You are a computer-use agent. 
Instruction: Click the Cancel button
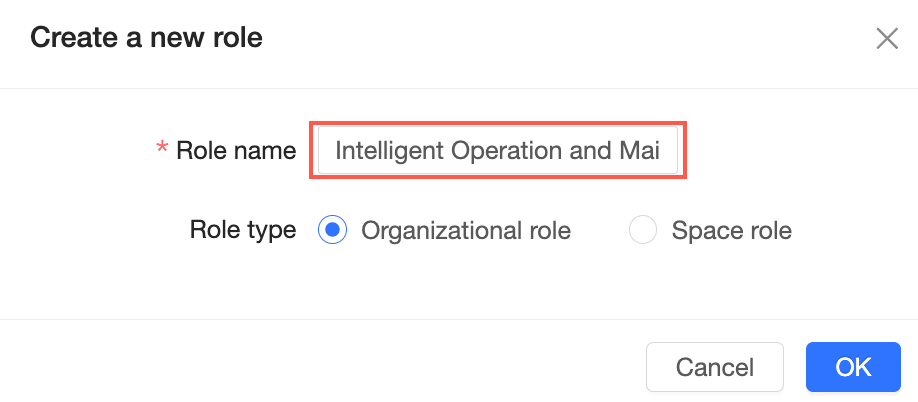715,367
